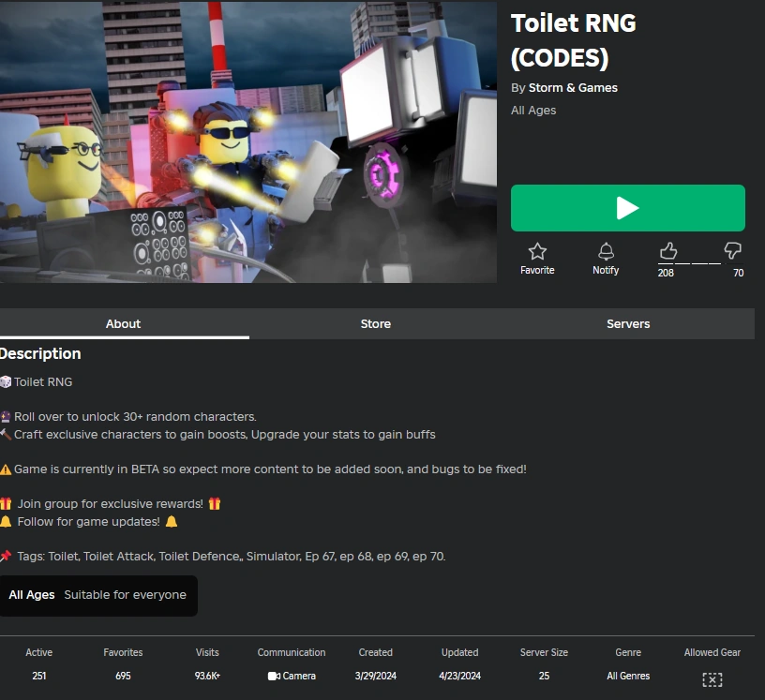This screenshot has height=700, width=765.
Task: Click the green Play button
Action: [x=627, y=208]
